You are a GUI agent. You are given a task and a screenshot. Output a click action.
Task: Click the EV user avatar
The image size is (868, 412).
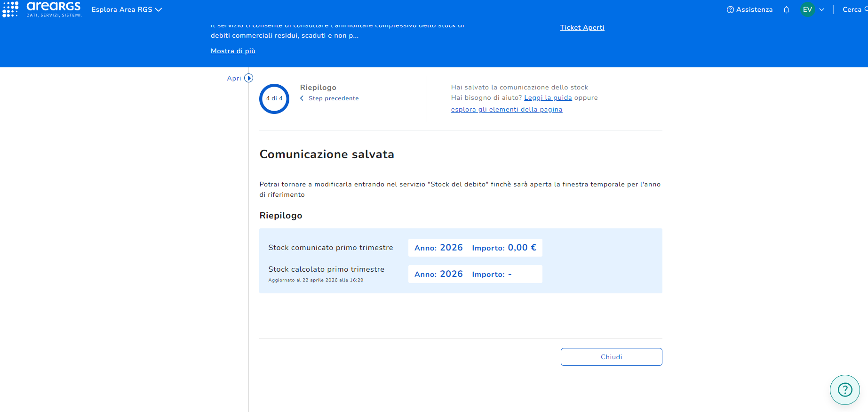tap(807, 9)
